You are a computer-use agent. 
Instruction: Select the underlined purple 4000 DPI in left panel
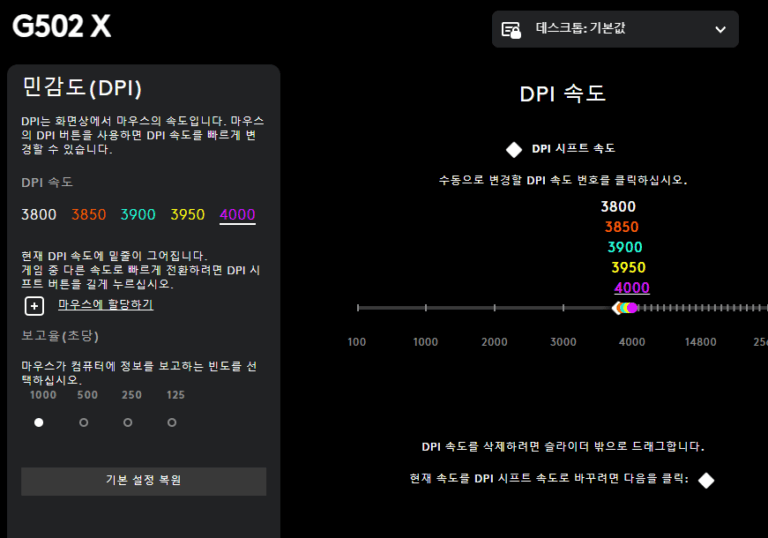coord(237,215)
